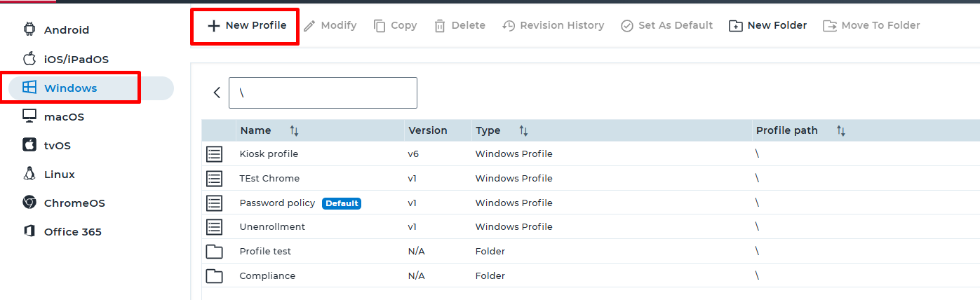Open the tvOS platform section
Image resolution: width=980 pixels, height=300 pixels.
coord(57,146)
